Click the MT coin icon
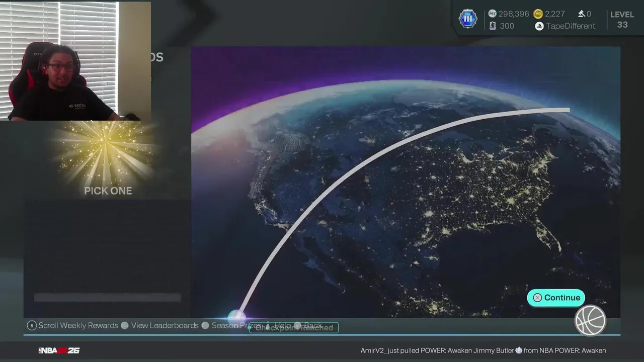This screenshot has height=362, width=644. 492,14
